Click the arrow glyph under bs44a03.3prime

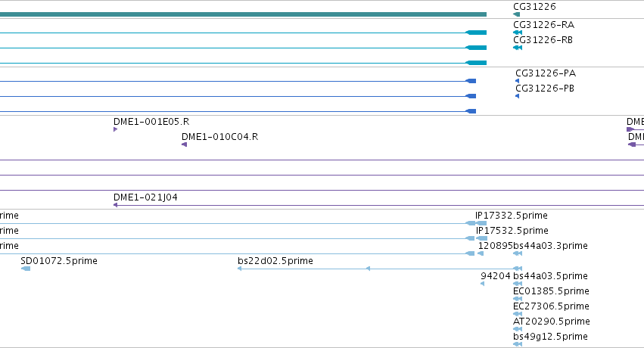coord(518,253)
